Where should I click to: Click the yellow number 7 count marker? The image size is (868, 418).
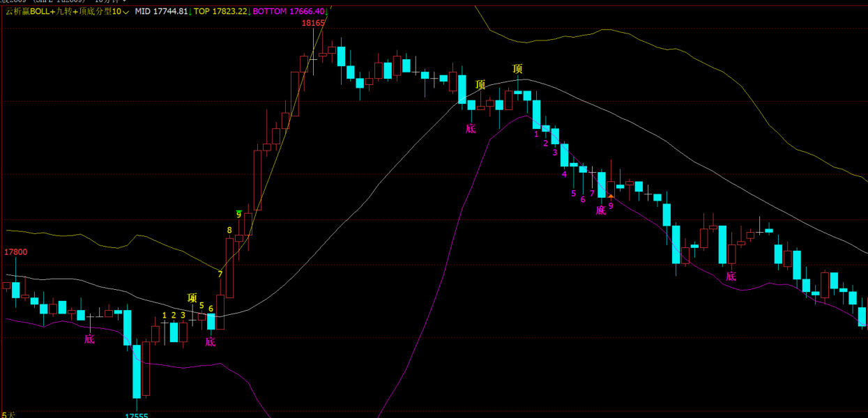pos(220,274)
